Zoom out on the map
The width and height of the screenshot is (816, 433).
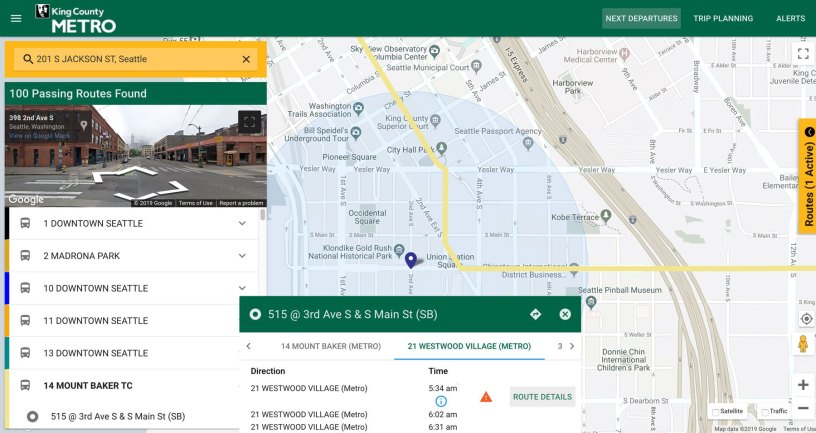803,408
